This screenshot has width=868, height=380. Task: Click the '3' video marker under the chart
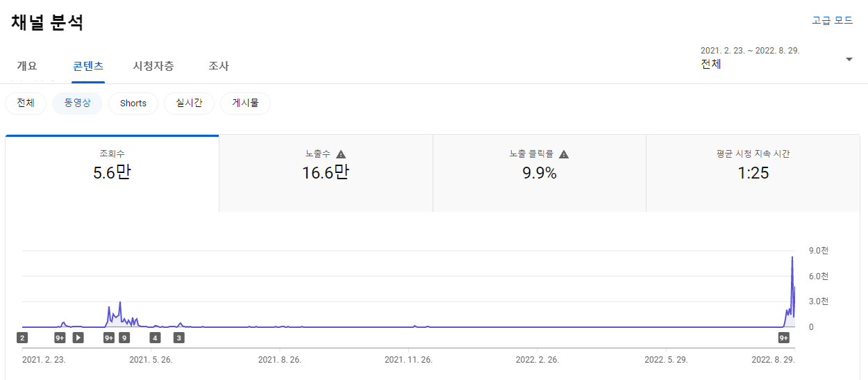click(178, 338)
